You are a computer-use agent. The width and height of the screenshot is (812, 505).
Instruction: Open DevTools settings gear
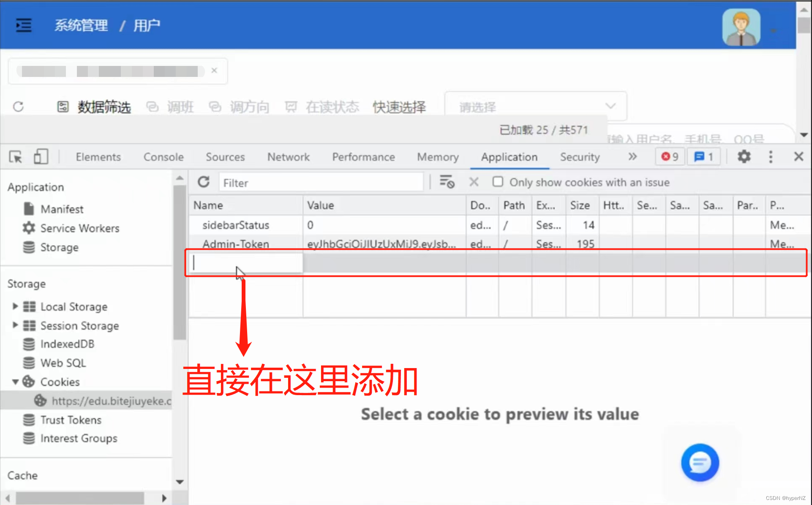coord(744,157)
